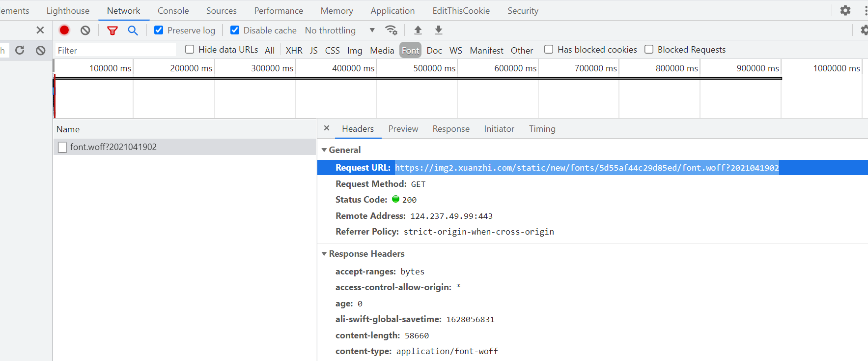868x361 pixels.
Task: Filter requests by CSS
Action: point(333,50)
